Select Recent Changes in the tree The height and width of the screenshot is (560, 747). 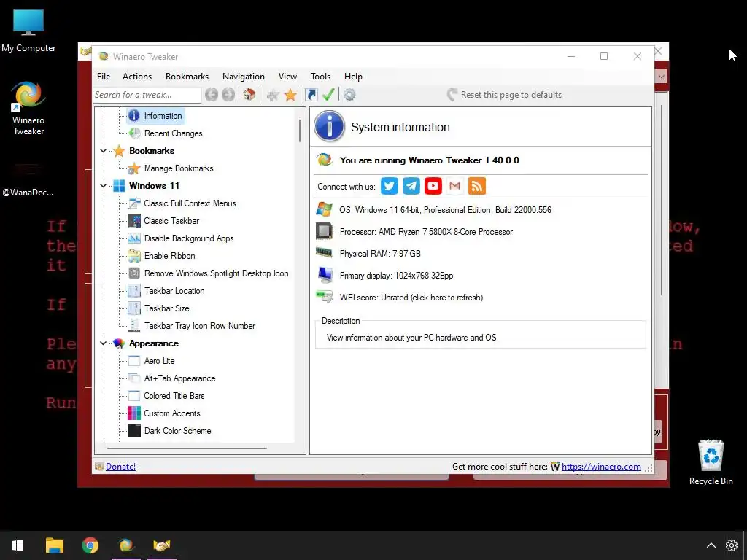[174, 133]
